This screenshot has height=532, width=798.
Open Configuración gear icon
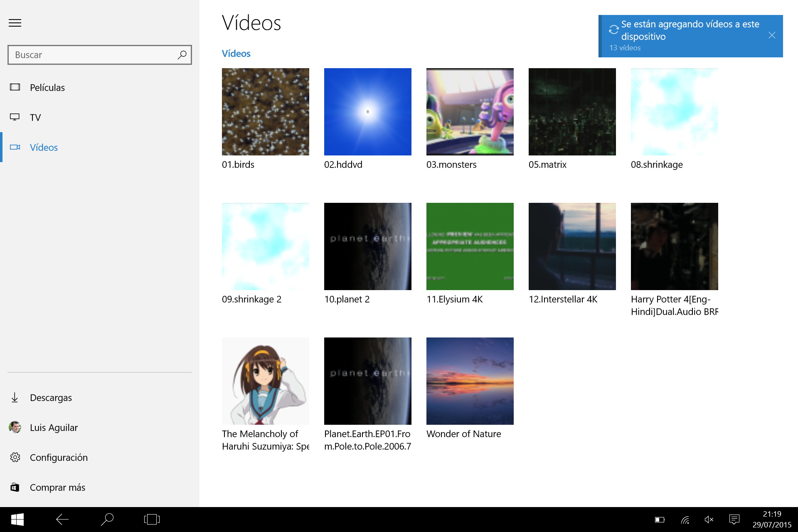(15, 458)
